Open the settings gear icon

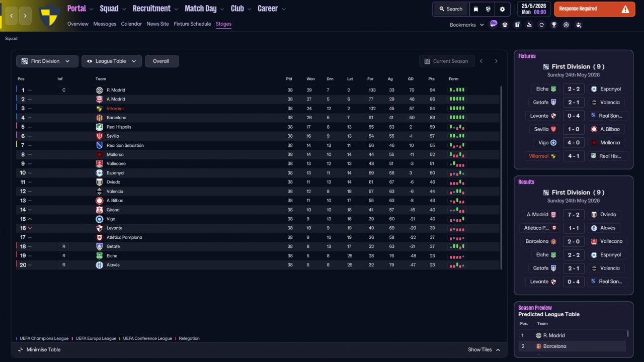[x=502, y=9]
